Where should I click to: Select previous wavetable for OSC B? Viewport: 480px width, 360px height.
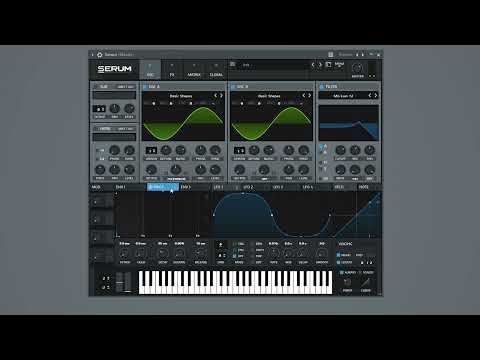303,95
